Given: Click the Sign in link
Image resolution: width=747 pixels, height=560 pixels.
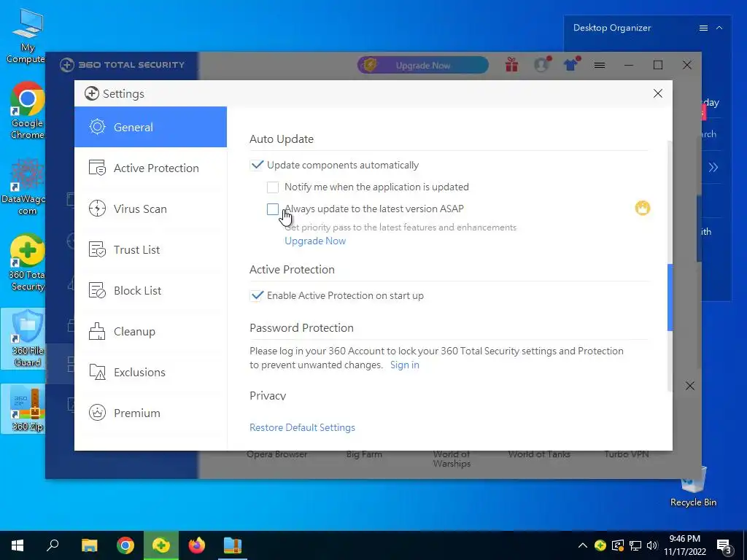Looking at the screenshot, I should click(x=404, y=365).
